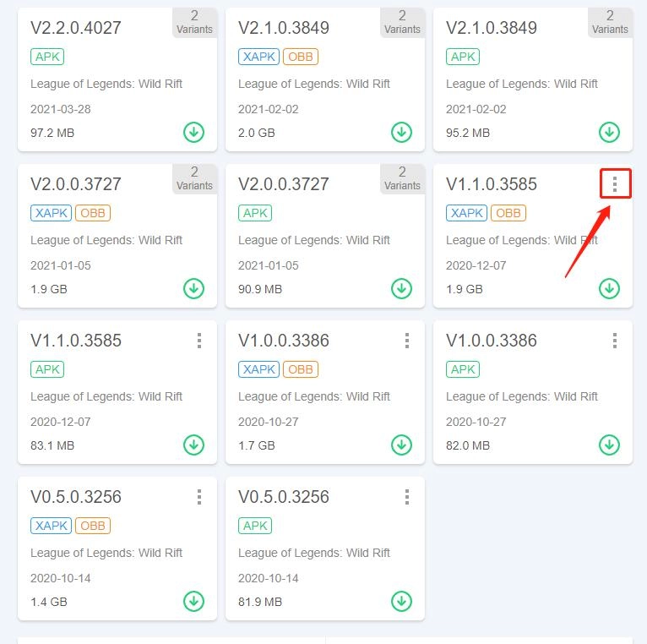Click the OBB tag on the V0.5.0.3256 card
This screenshot has width=647, height=644.
pyautogui.click(x=93, y=526)
